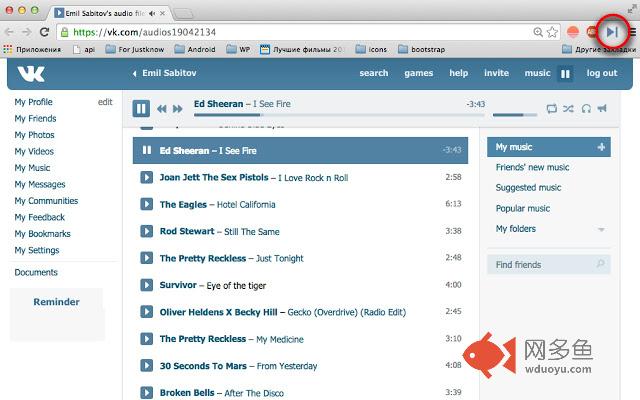
Task: Open My Feedback
Action: pos(40,217)
